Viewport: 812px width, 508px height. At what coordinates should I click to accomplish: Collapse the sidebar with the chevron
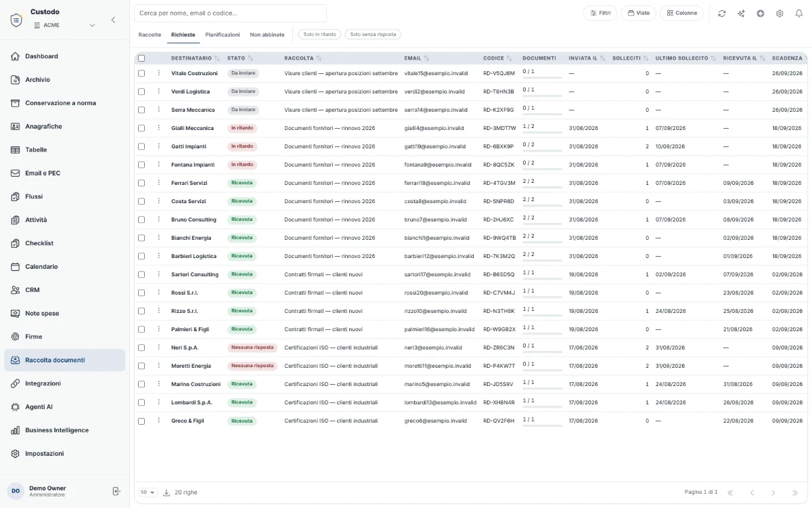[x=113, y=20]
